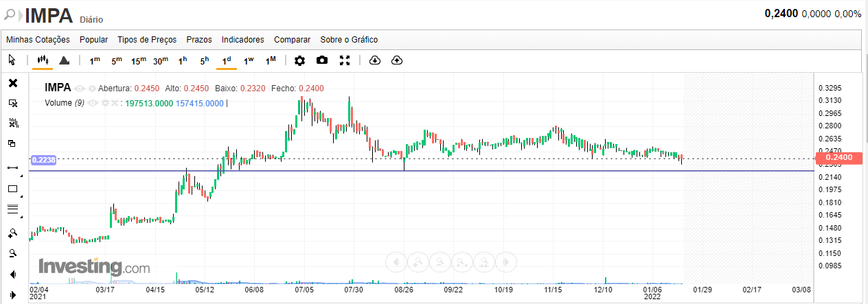Click the 07/05 date on time axis

click(305, 290)
